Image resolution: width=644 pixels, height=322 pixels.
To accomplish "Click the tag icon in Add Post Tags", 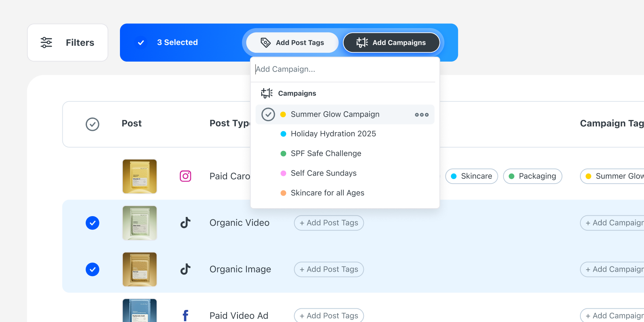I will (266, 43).
